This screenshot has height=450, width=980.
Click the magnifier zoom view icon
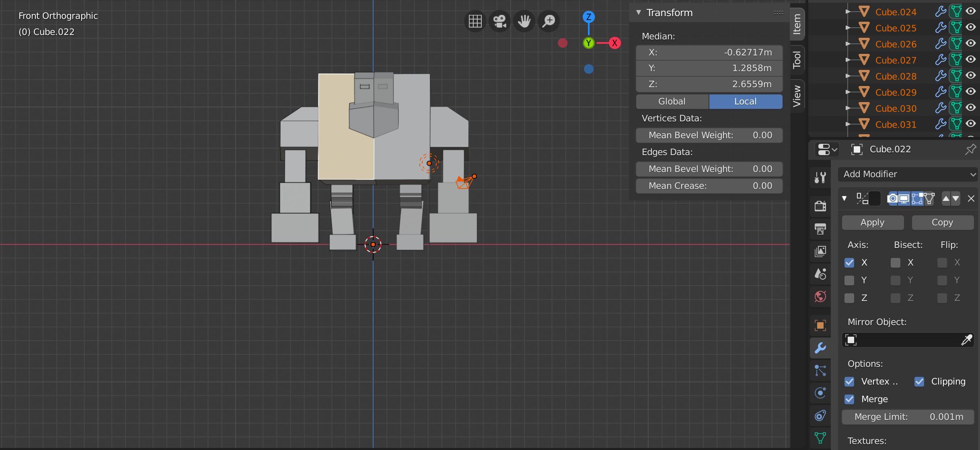pos(549,21)
